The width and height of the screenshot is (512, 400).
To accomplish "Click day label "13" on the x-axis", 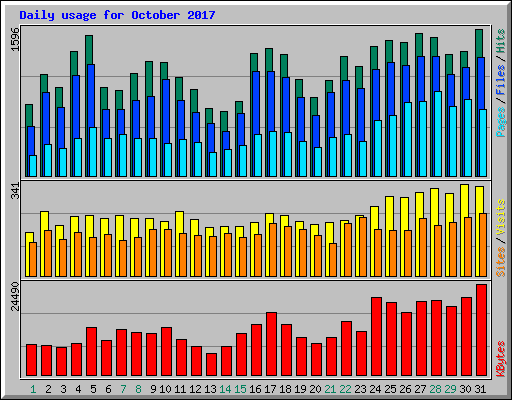I will pos(210,389).
